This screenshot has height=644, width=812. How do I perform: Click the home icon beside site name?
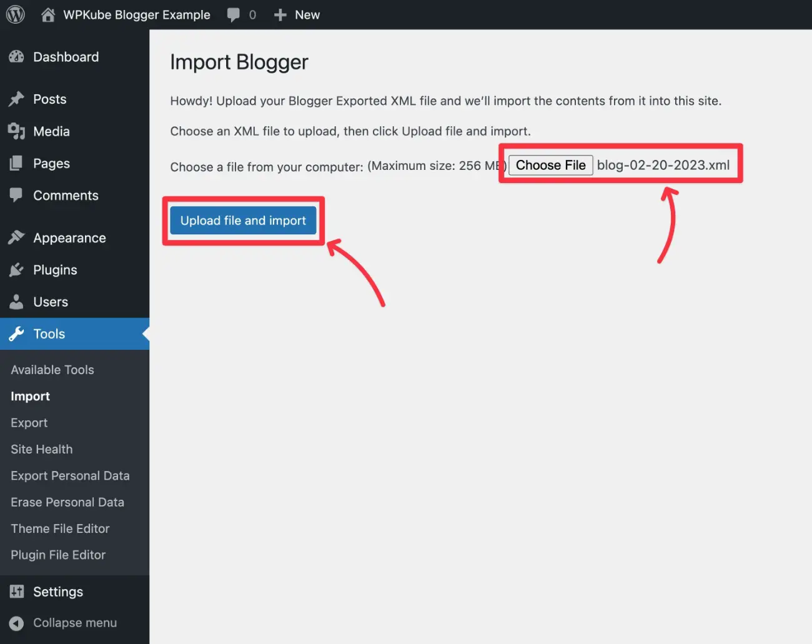coord(48,14)
